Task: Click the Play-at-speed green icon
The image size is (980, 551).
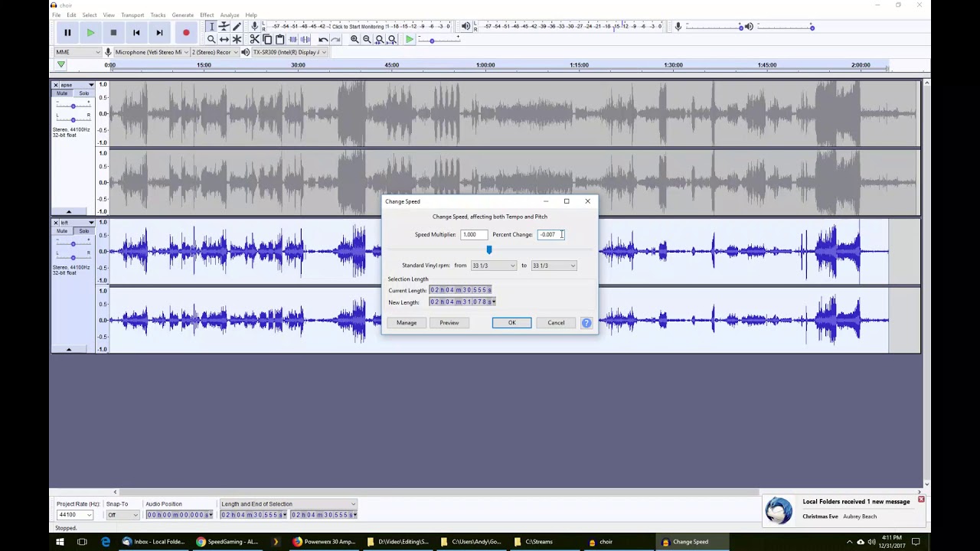Action: tap(410, 39)
